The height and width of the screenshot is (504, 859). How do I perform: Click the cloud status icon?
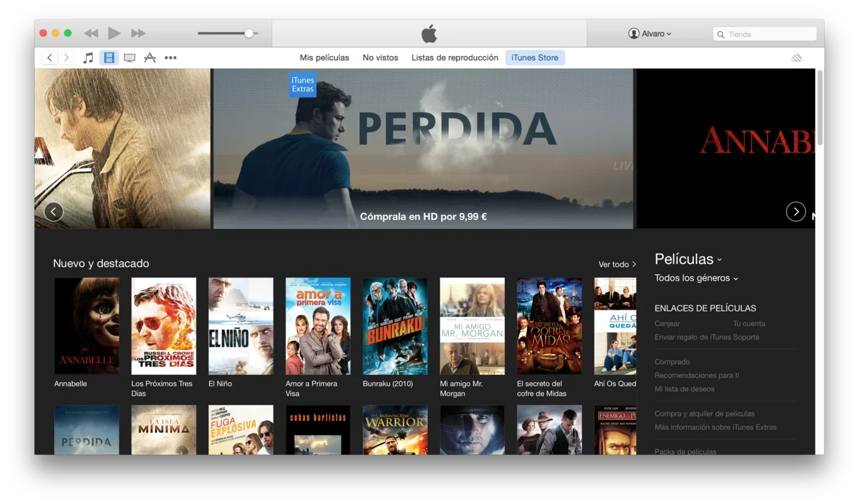(x=797, y=58)
